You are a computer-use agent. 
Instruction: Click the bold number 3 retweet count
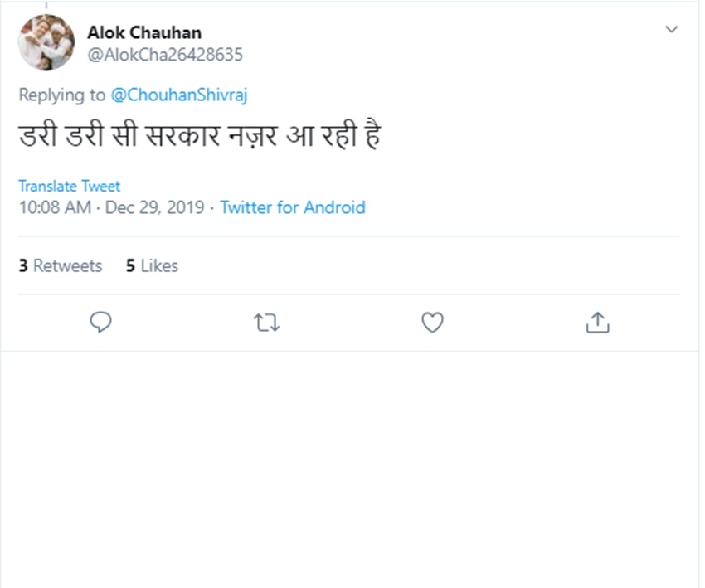(23, 265)
